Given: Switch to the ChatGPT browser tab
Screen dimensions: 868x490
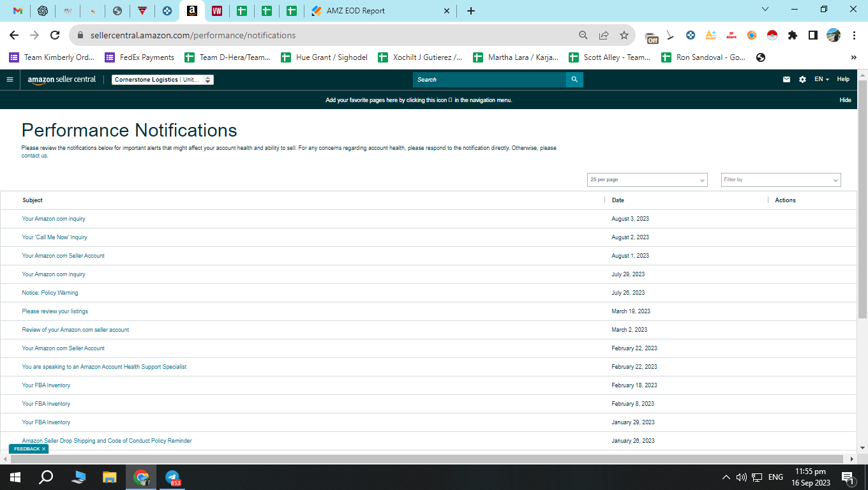Looking at the screenshot, I should (43, 11).
